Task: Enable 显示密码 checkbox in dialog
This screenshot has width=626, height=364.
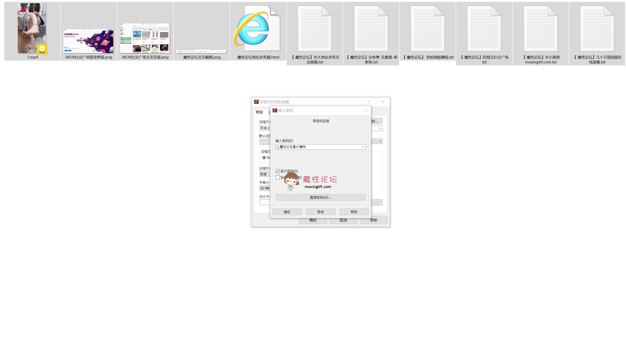Action: pyautogui.click(x=277, y=171)
